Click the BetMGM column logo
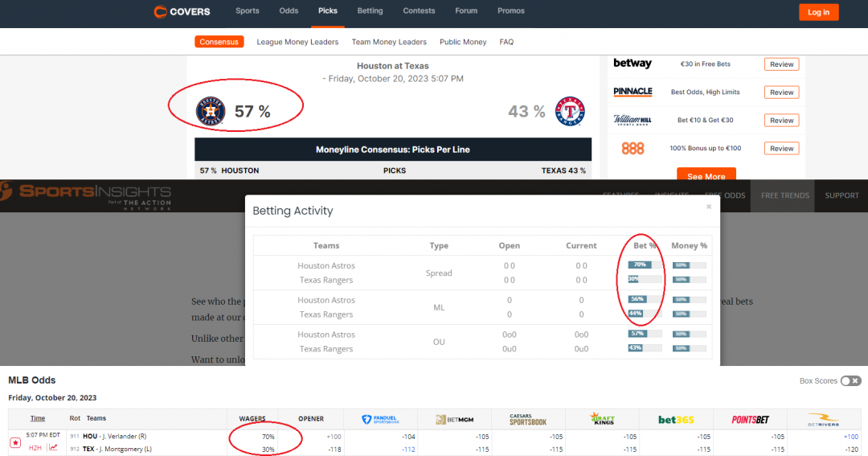 coord(454,420)
